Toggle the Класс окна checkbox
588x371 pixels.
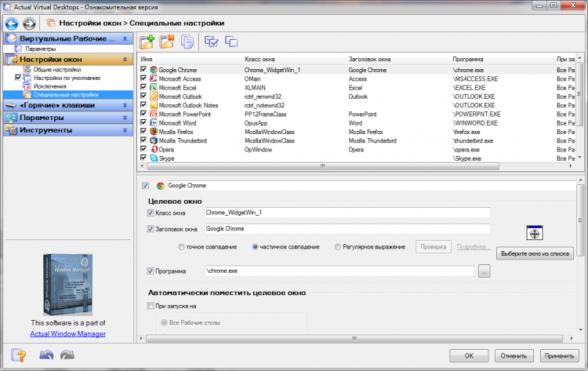point(151,213)
